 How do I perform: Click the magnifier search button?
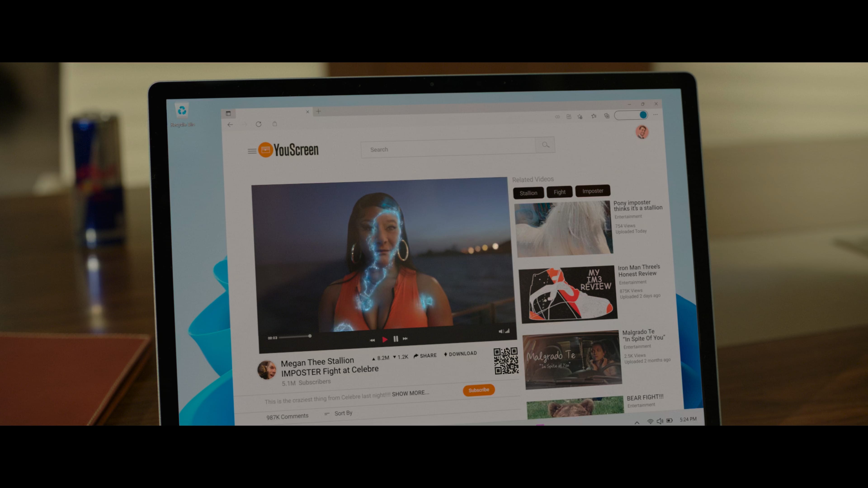click(x=545, y=145)
